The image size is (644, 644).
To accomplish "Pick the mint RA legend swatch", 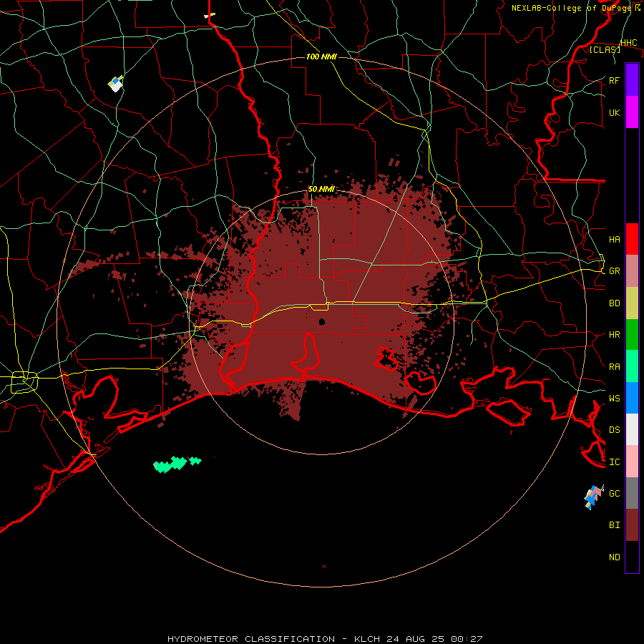I will tap(632, 366).
